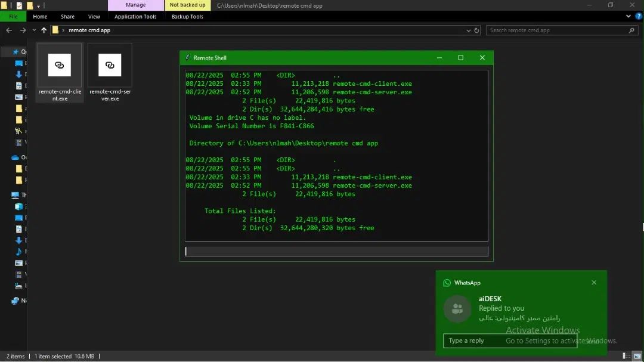Select the remote-cmd-client.exe file

tap(60, 73)
